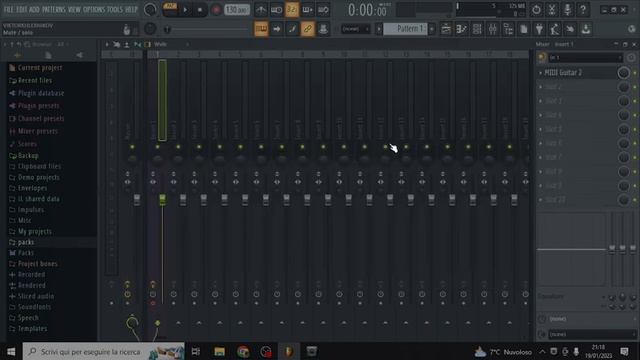Toggle typing keyboard to piano icon
The image size is (640, 360).
pyautogui.click(x=261, y=29)
